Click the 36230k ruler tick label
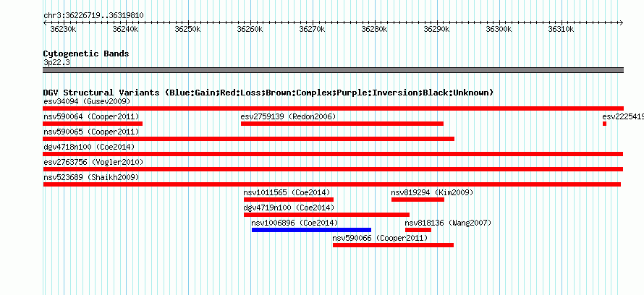 63,30
